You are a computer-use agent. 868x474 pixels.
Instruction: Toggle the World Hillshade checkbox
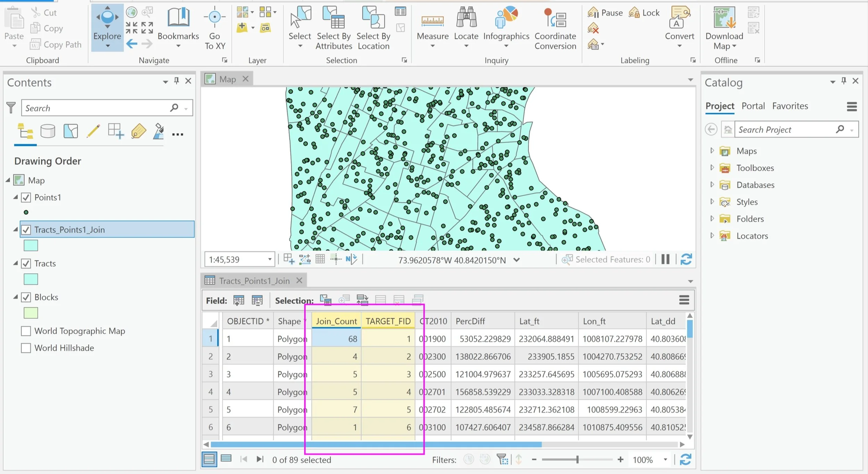(26, 348)
